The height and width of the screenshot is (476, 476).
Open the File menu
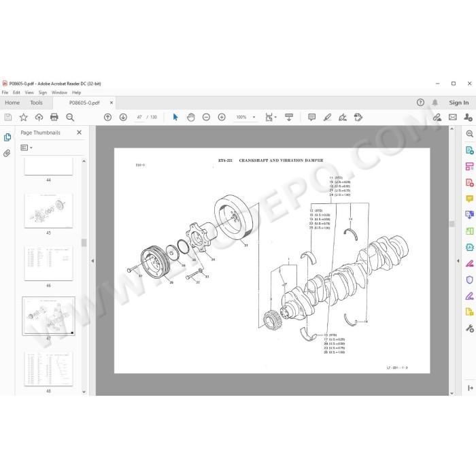(5, 92)
